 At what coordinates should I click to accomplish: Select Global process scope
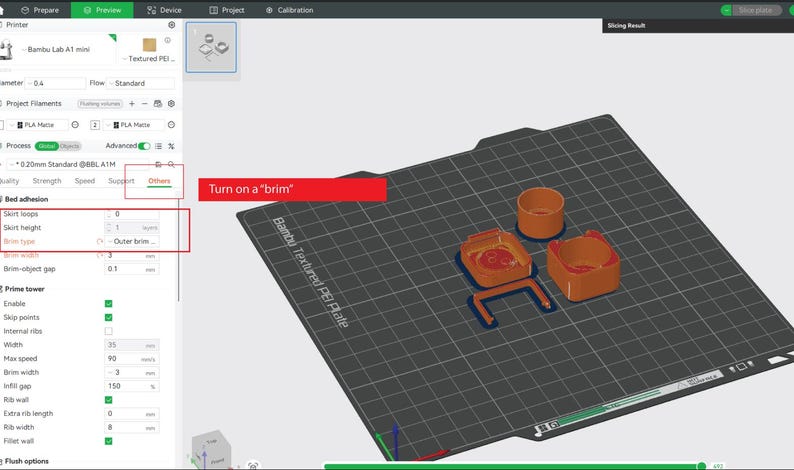(x=47, y=146)
